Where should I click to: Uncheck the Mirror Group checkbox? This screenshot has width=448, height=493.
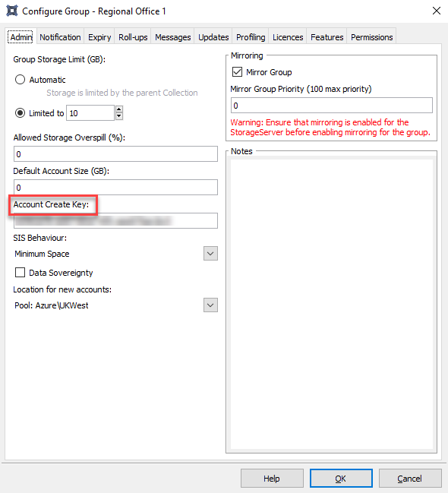point(237,72)
